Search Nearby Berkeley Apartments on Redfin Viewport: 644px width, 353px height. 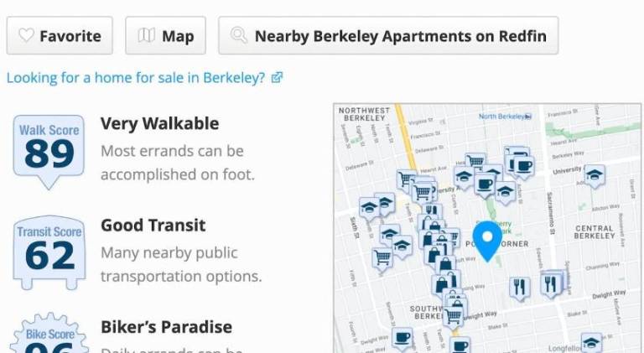click(388, 36)
